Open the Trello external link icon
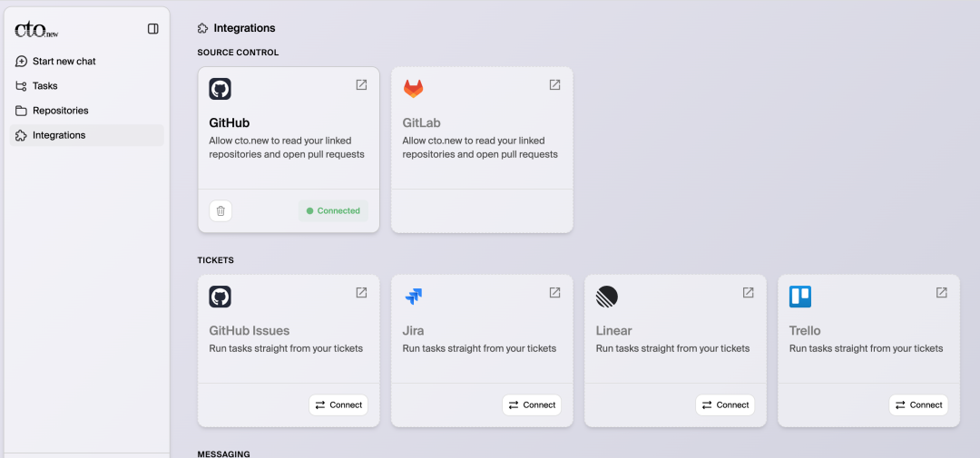 tap(941, 293)
